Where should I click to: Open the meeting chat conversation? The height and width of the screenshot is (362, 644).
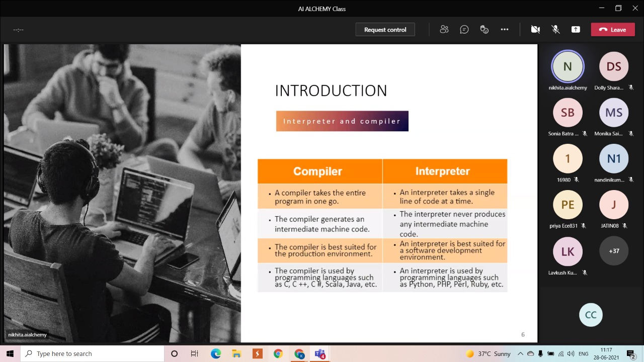[464, 30]
